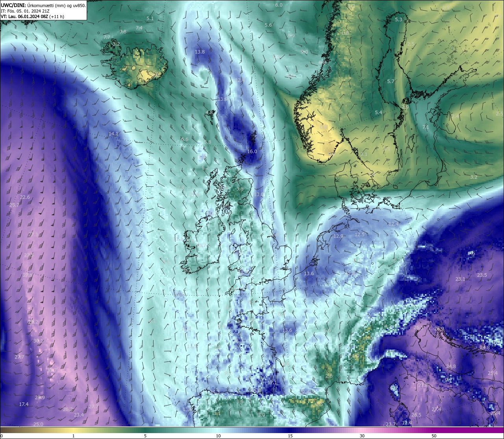Click the 5.4 value on the map
This screenshot has height=439, width=504.
(x=378, y=113)
